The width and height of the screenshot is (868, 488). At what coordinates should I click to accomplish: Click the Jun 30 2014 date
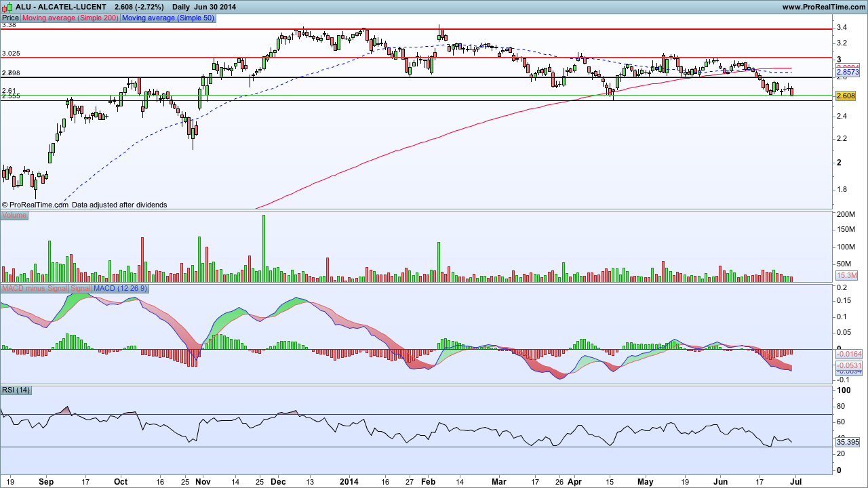pyautogui.click(x=215, y=7)
